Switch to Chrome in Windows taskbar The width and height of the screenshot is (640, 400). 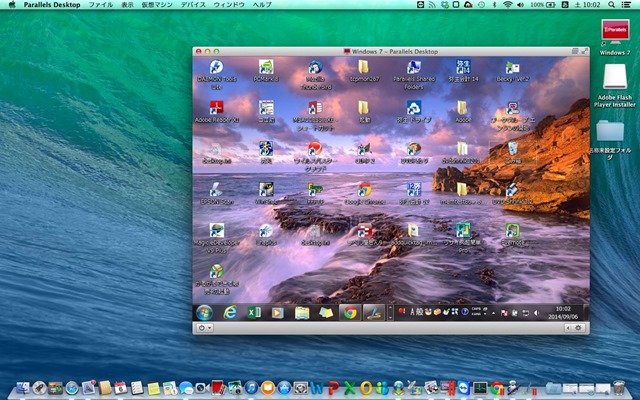(350, 313)
